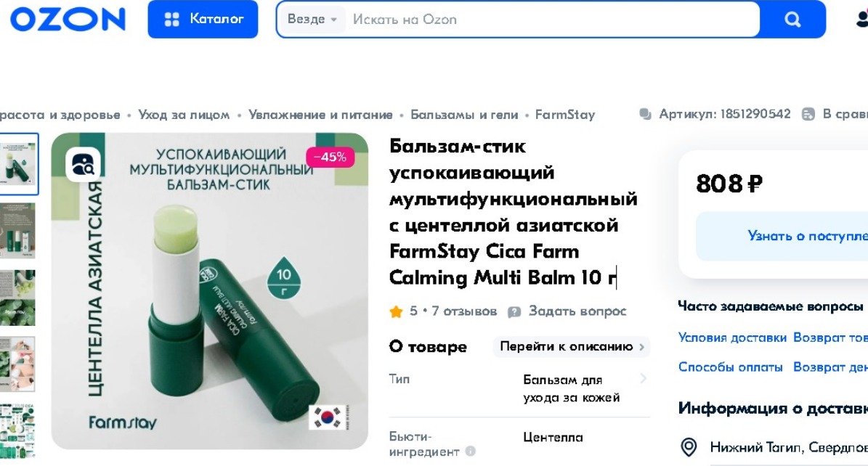Select the second product thumbnail

coord(17,230)
